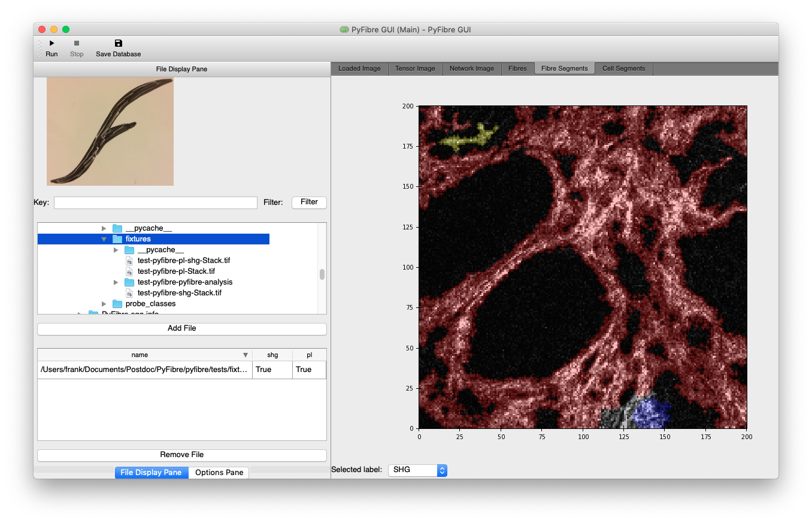
Task: Click the probe_classes folder icon
Action: [117, 304]
